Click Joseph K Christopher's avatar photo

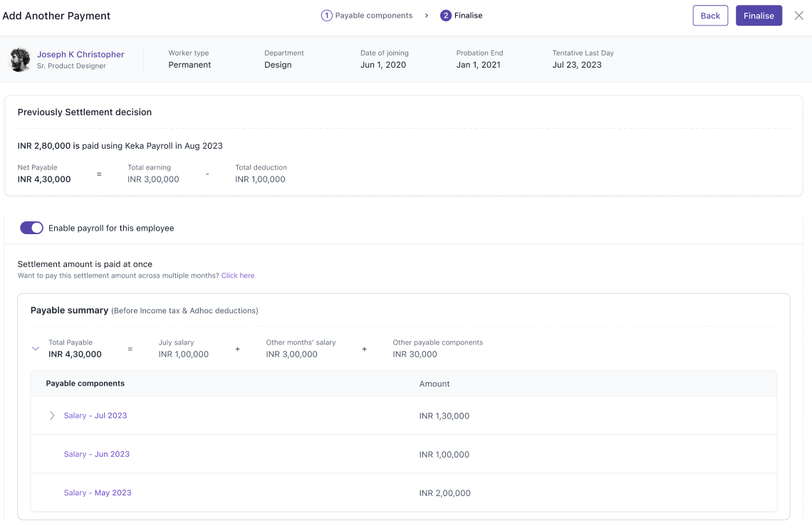(20, 60)
